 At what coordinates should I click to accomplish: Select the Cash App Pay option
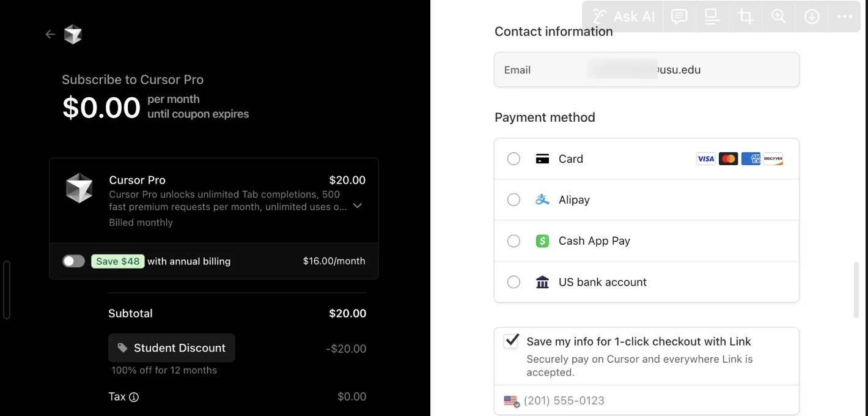coord(513,241)
